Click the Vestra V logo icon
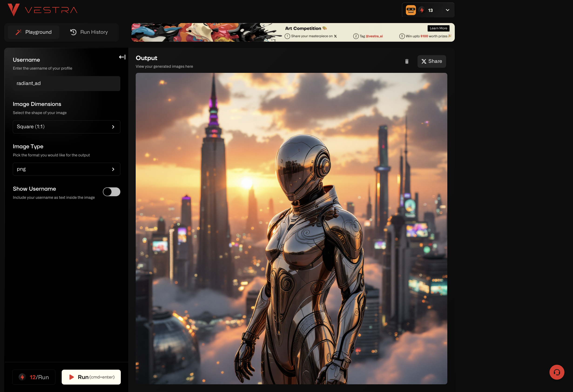The image size is (573, 392). [x=13, y=10]
